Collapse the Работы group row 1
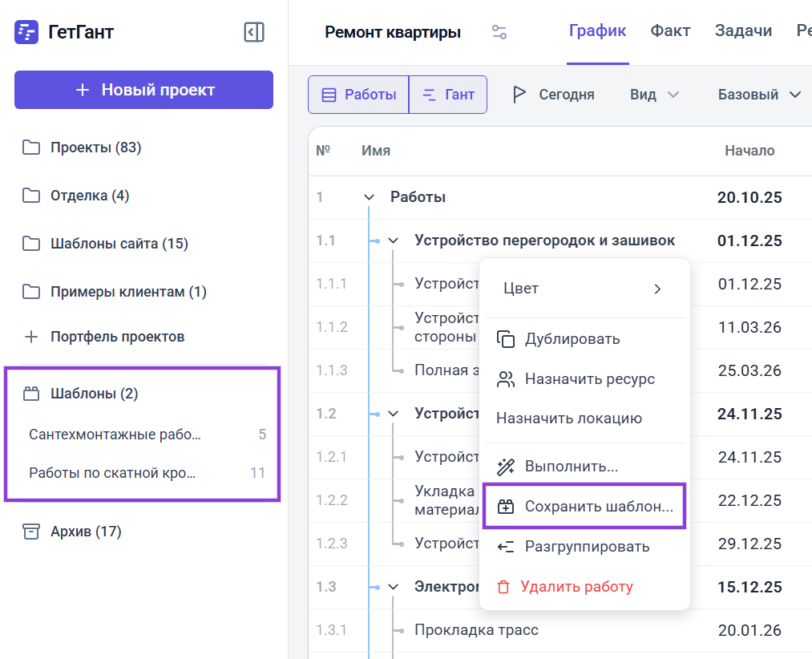Image resolution: width=812 pixels, height=659 pixels. point(369,197)
